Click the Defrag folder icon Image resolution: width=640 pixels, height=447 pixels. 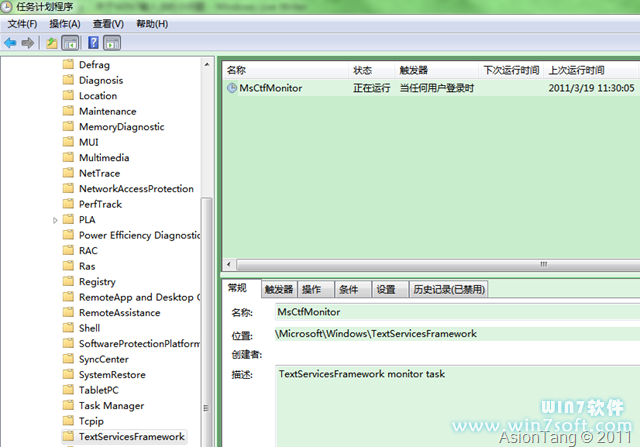[x=68, y=64]
